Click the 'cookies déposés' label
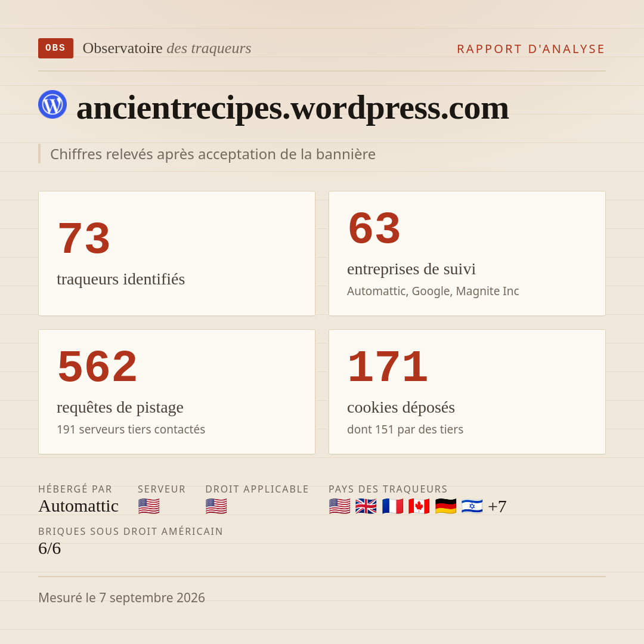 [401, 407]
